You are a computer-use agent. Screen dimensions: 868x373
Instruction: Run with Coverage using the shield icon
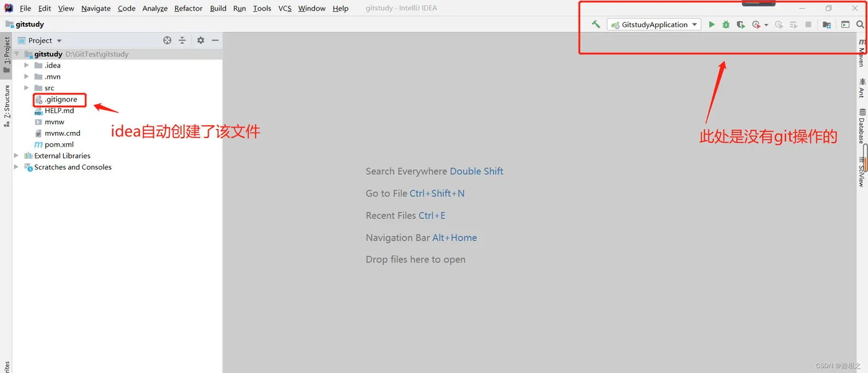pyautogui.click(x=740, y=25)
